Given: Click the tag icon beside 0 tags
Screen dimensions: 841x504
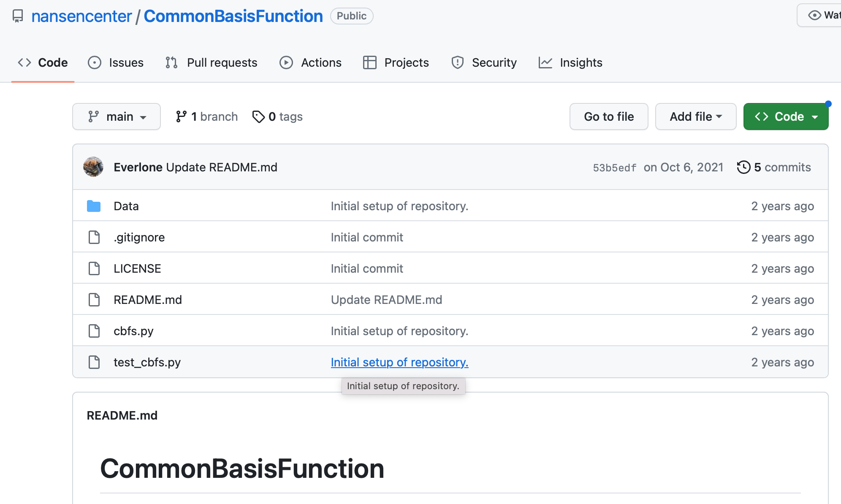Looking at the screenshot, I should [x=258, y=117].
